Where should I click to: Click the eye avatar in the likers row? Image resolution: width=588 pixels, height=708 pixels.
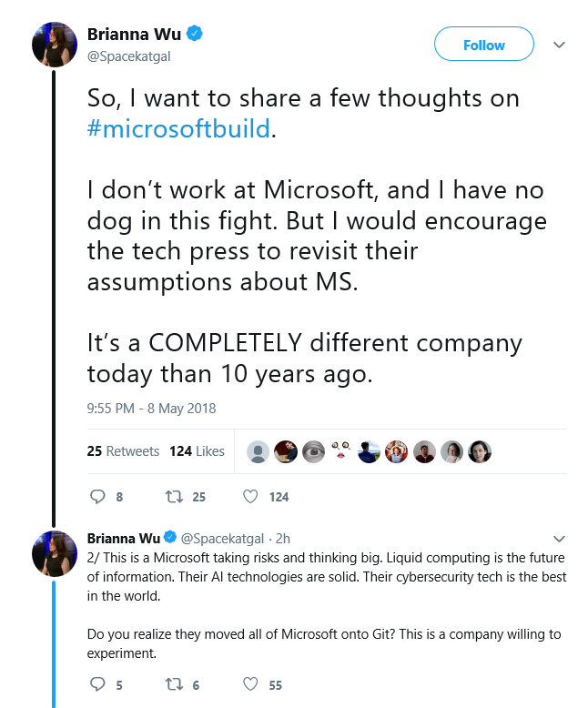313,451
